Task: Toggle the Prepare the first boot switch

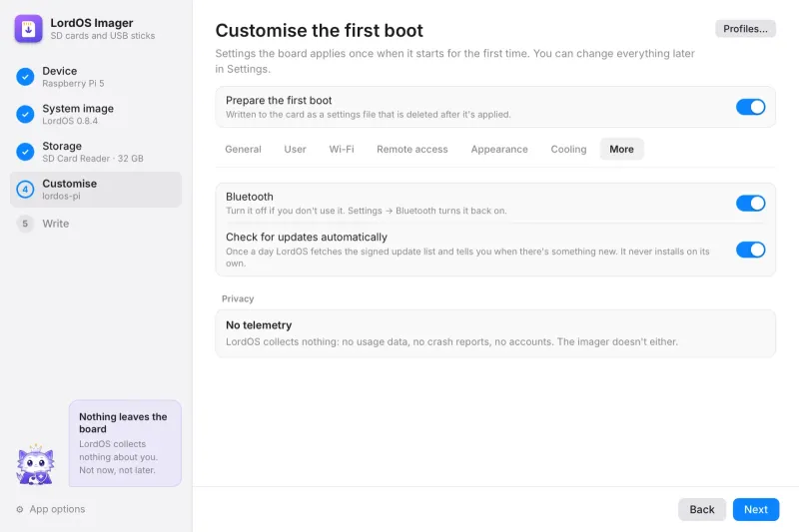Action: pyautogui.click(x=750, y=107)
